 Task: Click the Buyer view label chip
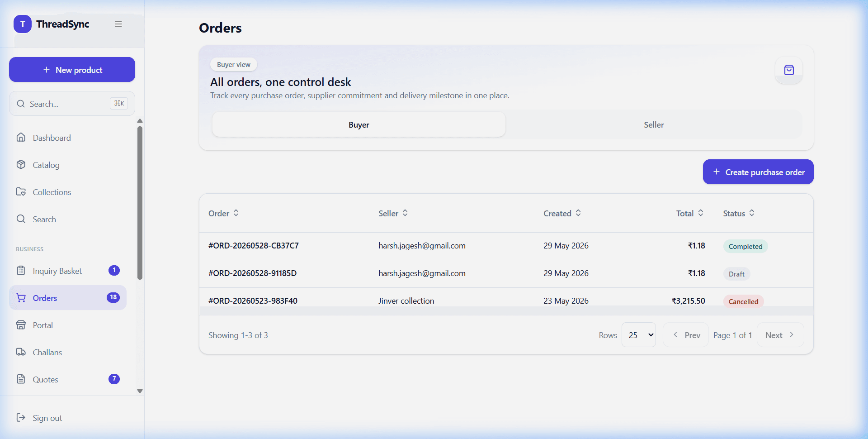(234, 64)
